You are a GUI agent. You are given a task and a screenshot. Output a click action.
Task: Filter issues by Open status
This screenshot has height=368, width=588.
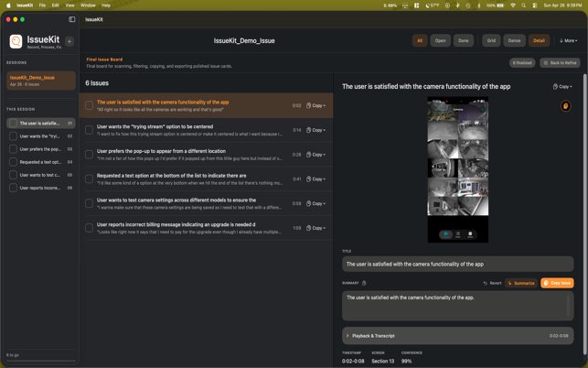[x=440, y=40]
